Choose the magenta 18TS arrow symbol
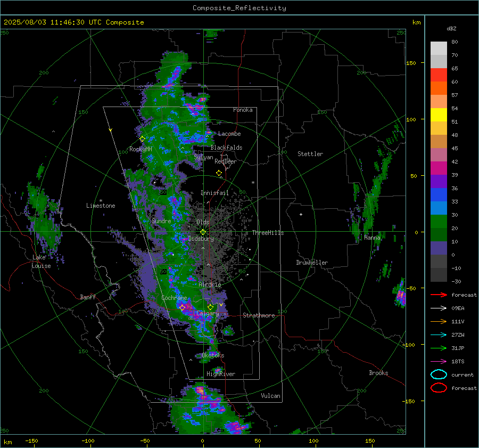479x448 pixels. coord(439,362)
